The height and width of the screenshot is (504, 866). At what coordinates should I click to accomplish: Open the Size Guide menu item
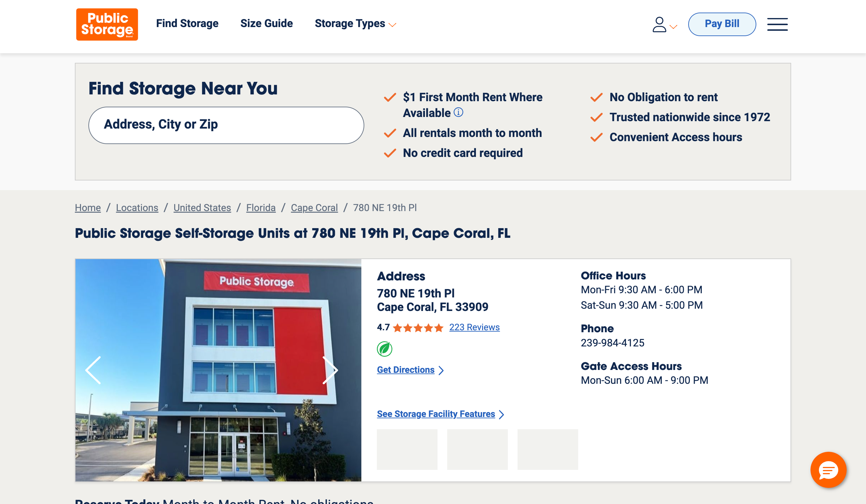(x=266, y=23)
